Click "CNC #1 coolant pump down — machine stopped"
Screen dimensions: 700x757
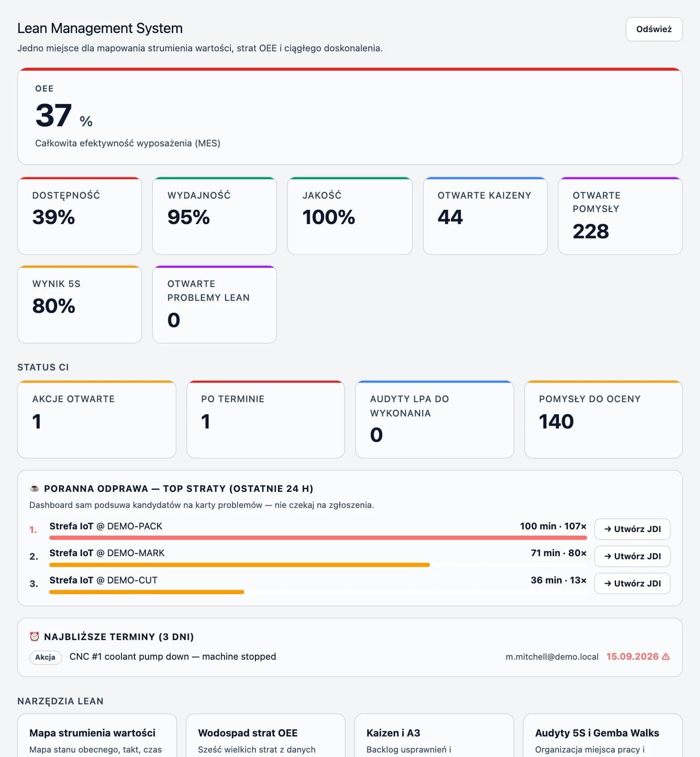pos(173,657)
